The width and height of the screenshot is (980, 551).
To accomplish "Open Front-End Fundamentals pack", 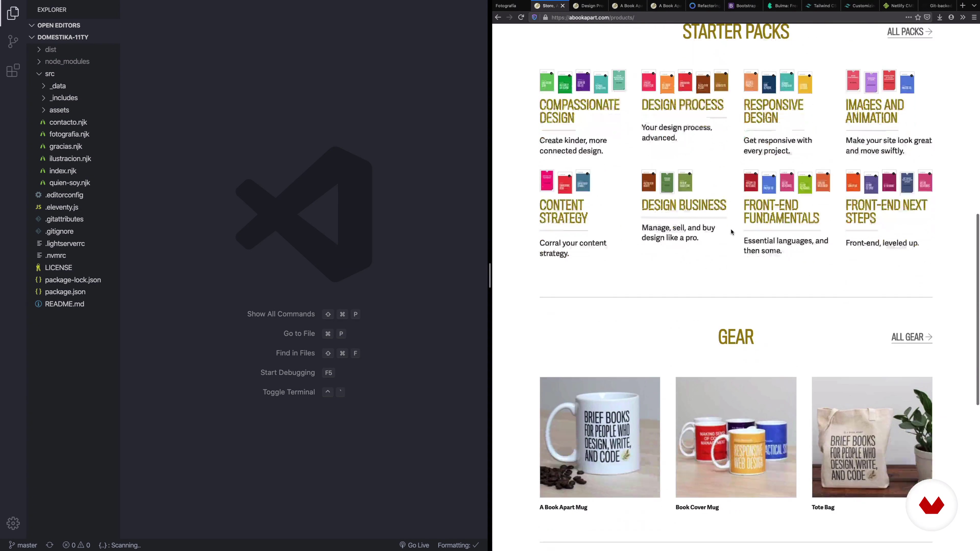I will [781, 211].
